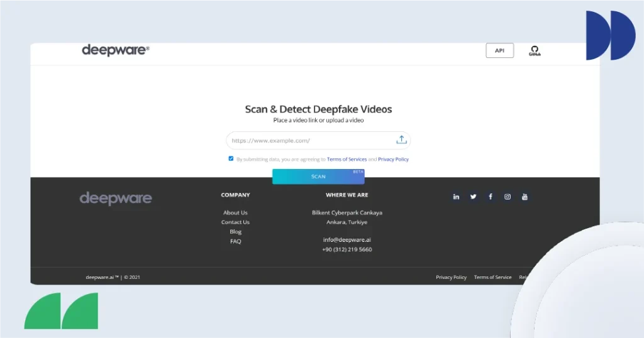Open the Twitter social icon
644x338 pixels.
tap(473, 197)
